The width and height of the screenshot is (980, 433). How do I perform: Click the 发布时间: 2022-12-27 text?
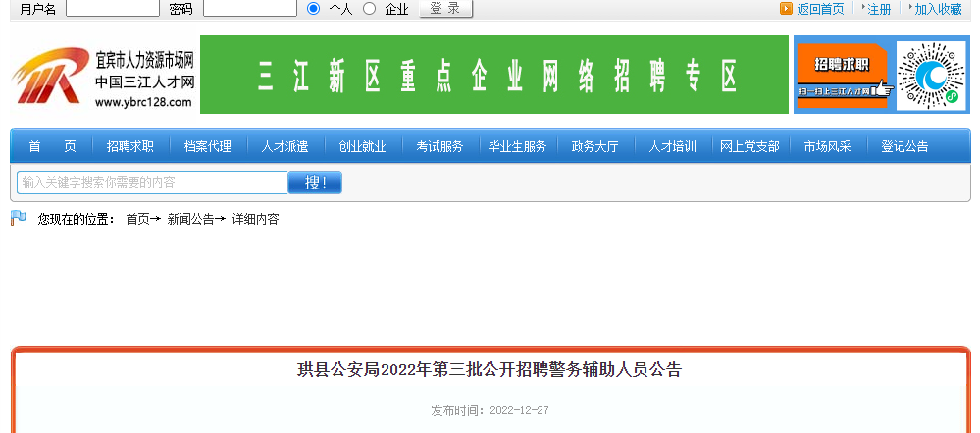click(x=490, y=410)
